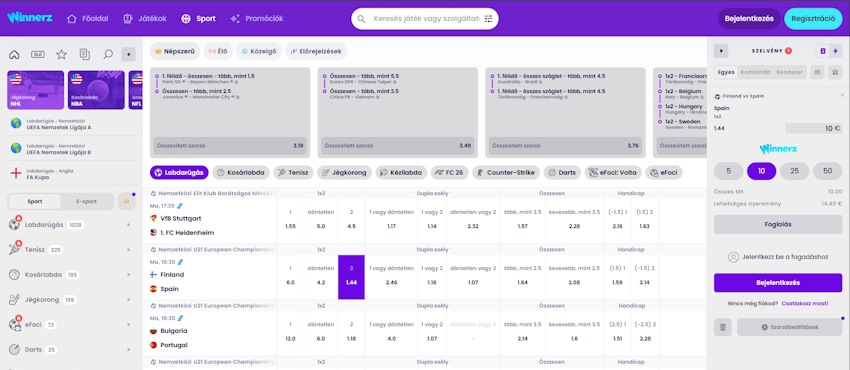Image resolution: width=850 pixels, height=370 pixels.
Task: Open UEFA Nemzetek Ligája A
Action: (72, 124)
